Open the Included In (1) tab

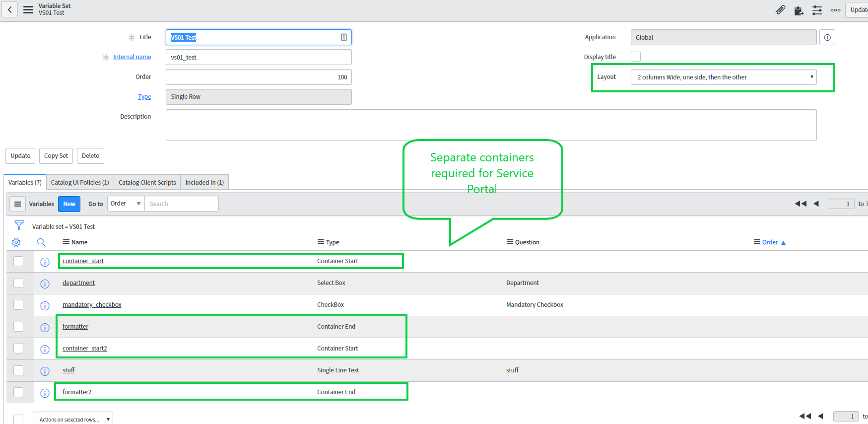204,182
